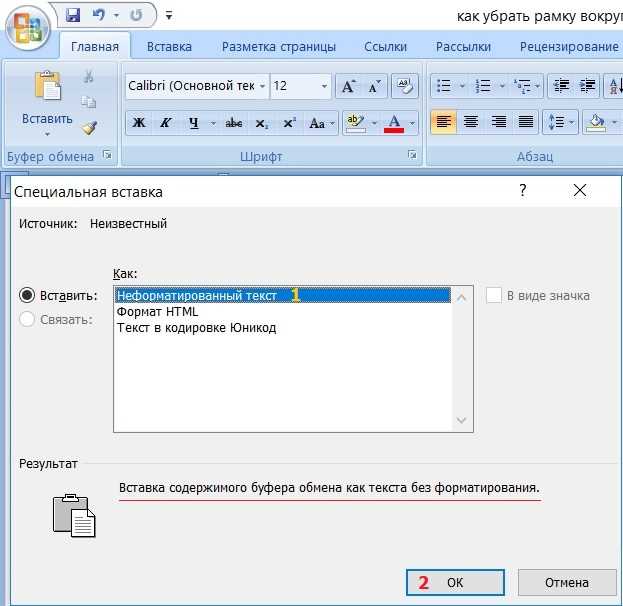Clear formatting with the eraser icon
623x606 pixels.
click(404, 86)
